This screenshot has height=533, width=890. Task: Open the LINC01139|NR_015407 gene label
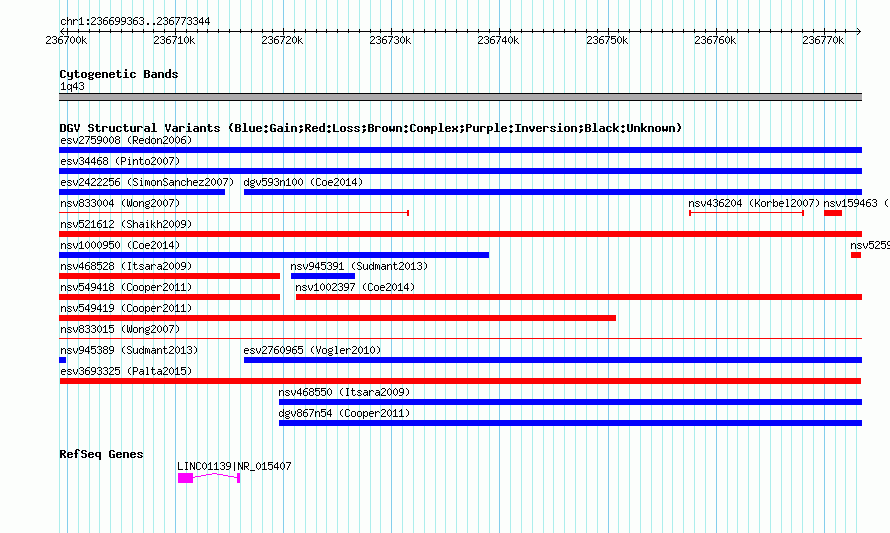coord(234,466)
